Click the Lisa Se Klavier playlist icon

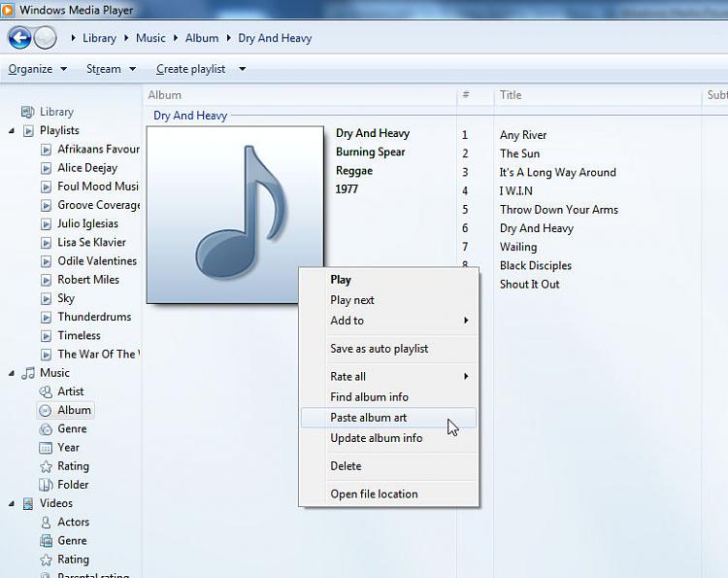click(x=46, y=243)
